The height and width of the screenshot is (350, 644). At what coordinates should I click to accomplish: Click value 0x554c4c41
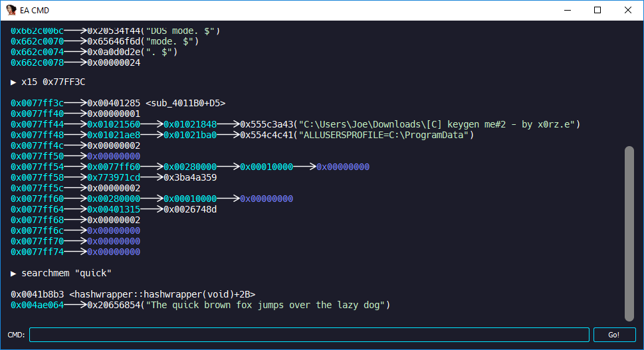coord(267,135)
